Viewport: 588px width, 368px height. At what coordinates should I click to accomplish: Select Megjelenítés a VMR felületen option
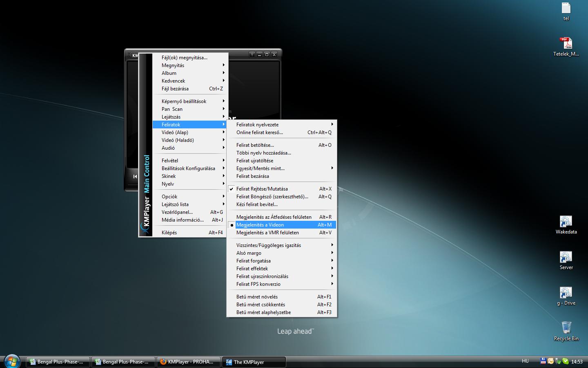[282, 233]
